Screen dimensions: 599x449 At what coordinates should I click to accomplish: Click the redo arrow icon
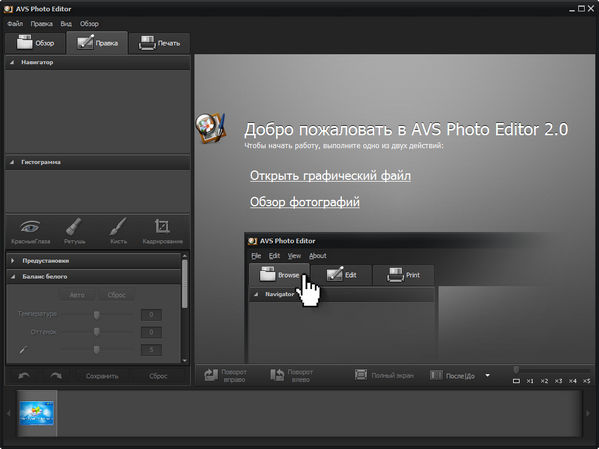[x=56, y=376]
